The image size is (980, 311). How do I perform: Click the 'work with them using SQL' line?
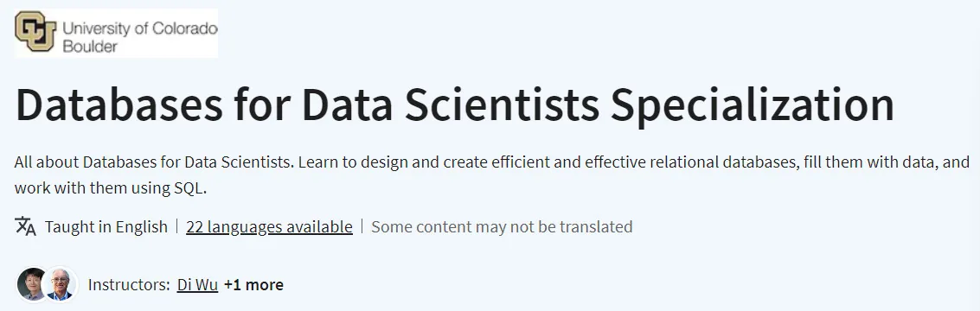[111, 188]
